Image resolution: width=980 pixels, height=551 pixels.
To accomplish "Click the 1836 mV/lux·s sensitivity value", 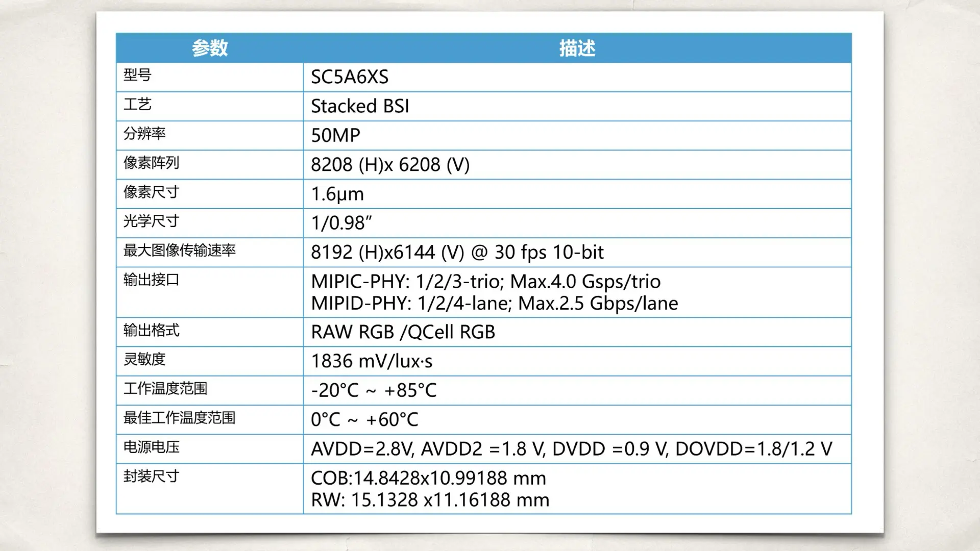I will coord(372,361).
